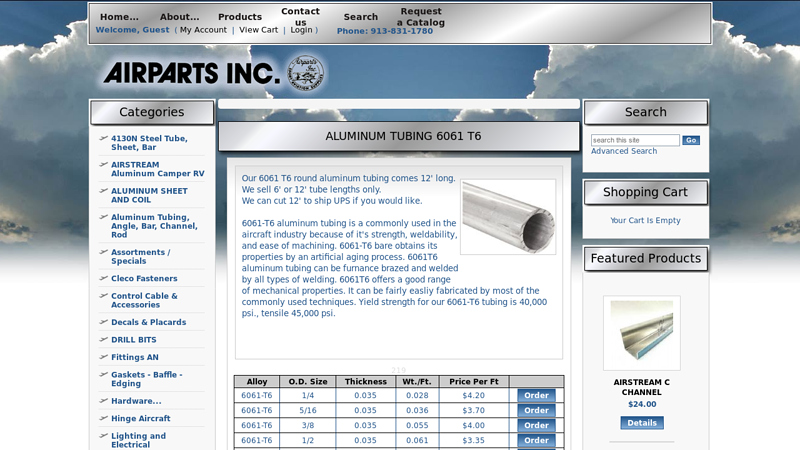Click the airplane bullet beside Lighting and Electrical
Viewport: 800px width, 450px height.
104,435
